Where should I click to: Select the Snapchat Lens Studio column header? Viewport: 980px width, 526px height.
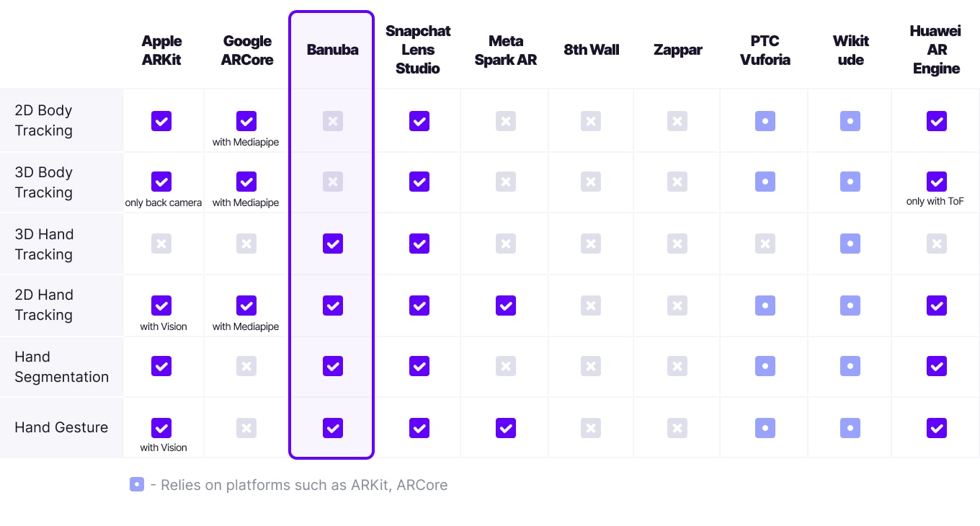(418, 50)
